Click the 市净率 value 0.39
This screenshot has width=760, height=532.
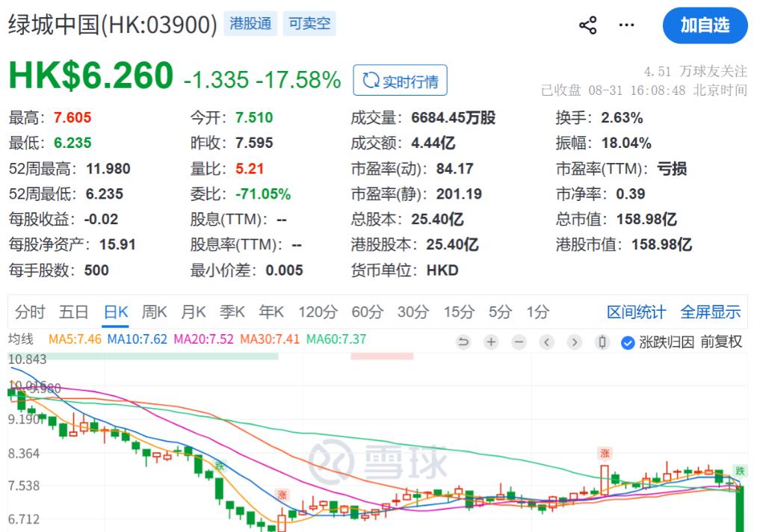[630, 194]
